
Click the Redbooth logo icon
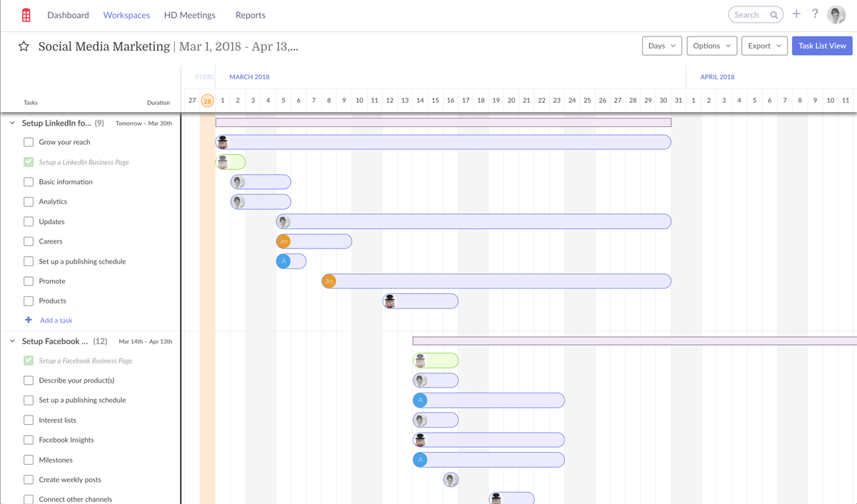(x=26, y=14)
